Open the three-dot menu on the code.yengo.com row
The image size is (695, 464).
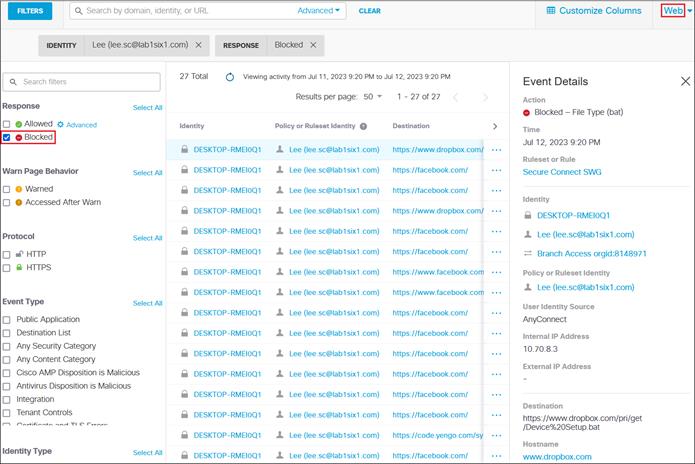coord(496,435)
